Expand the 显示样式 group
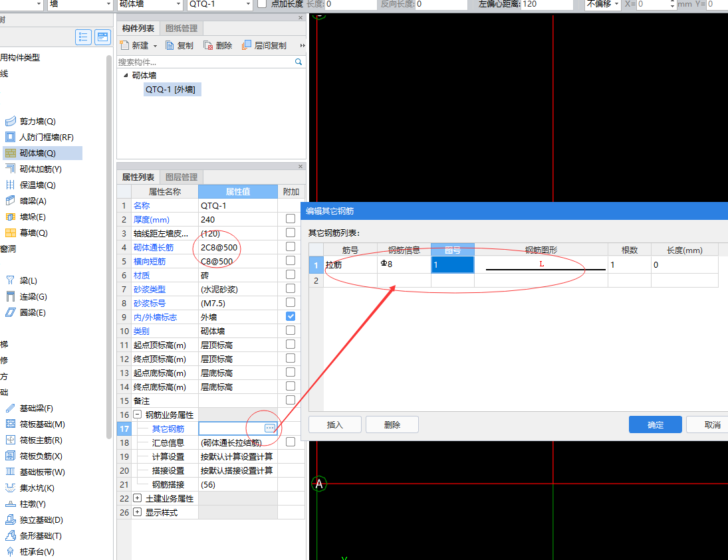Screen dimensions: 728x560 click(137, 512)
